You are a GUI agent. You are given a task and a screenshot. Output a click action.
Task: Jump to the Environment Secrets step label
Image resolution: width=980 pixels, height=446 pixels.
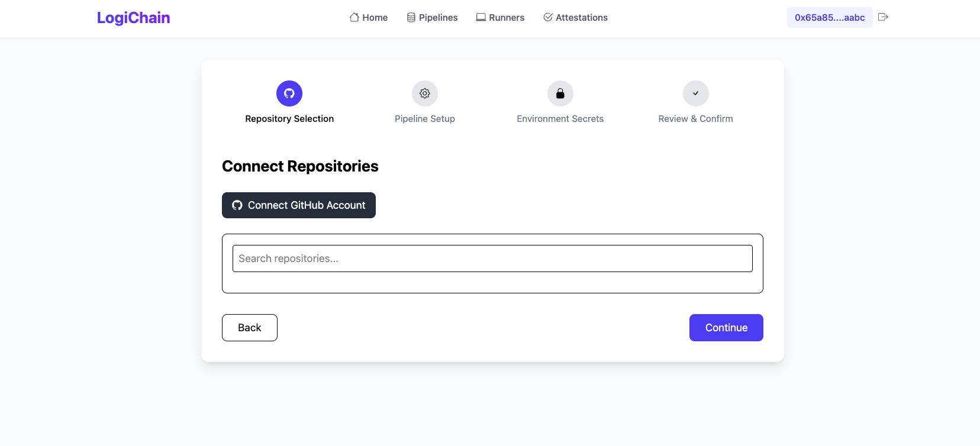click(x=560, y=119)
